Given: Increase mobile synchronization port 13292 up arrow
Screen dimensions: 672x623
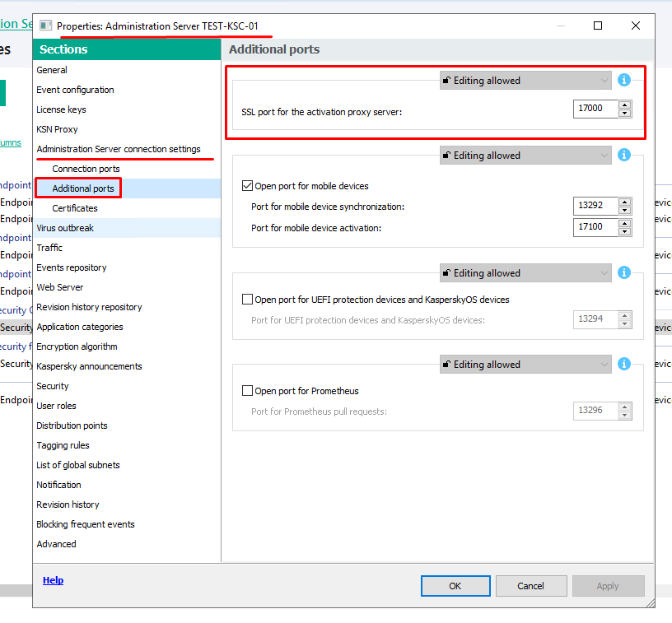Looking at the screenshot, I should pos(625,202).
